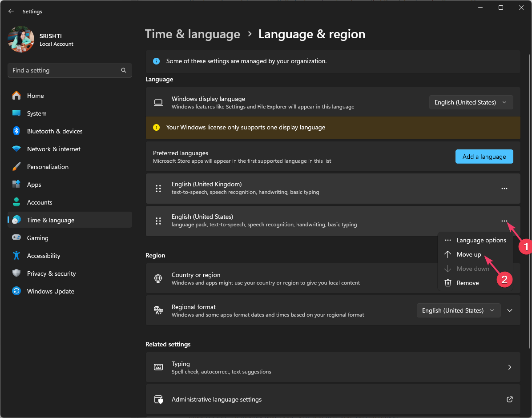Image resolution: width=532 pixels, height=418 pixels.
Task: Choose Language options in context menu
Action: [x=481, y=240]
